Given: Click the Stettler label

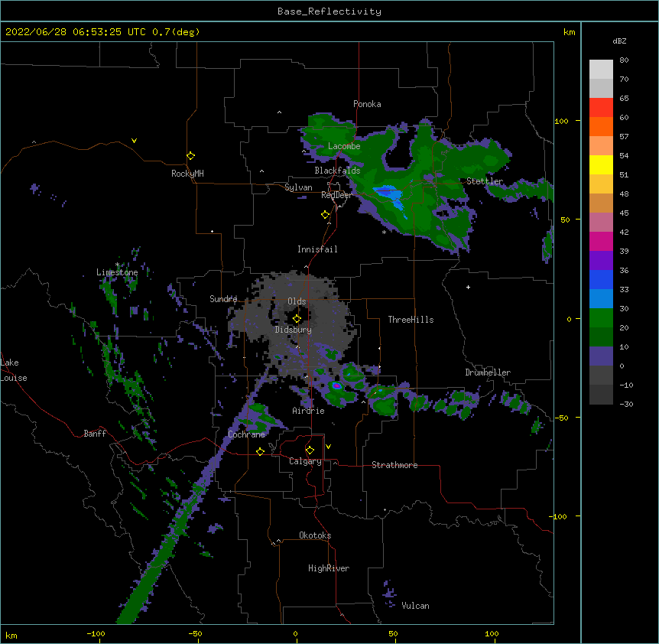Looking at the screenshot, I should coord(485,181).
